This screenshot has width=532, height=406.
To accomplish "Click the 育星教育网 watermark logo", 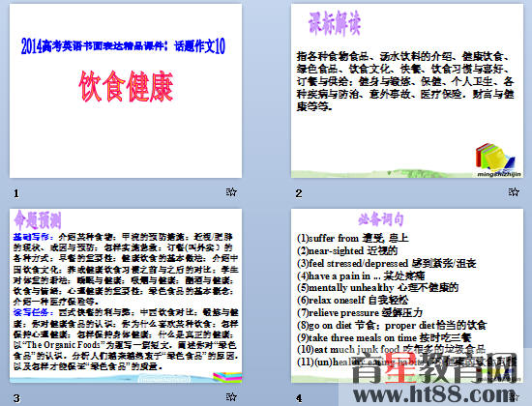I will (435, 367).
